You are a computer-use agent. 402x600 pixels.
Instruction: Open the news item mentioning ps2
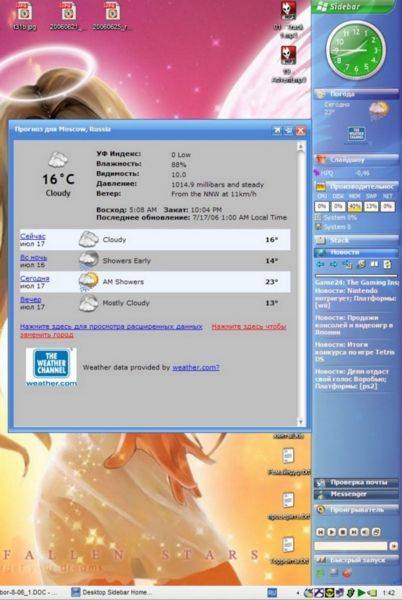352,379
